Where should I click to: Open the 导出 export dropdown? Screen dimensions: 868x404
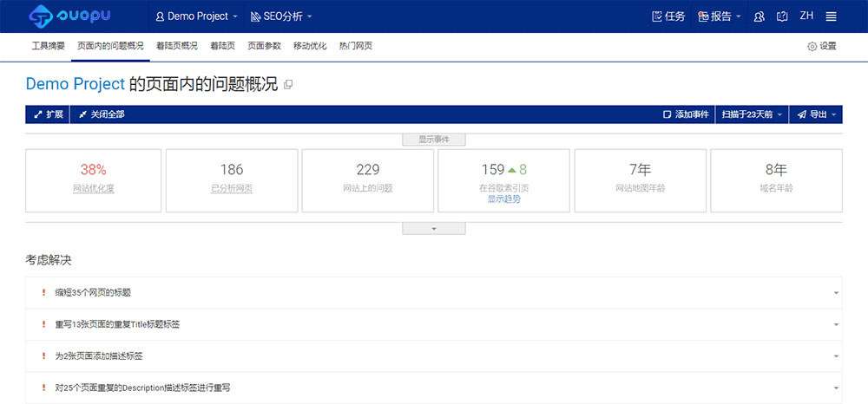pos(816,114)
